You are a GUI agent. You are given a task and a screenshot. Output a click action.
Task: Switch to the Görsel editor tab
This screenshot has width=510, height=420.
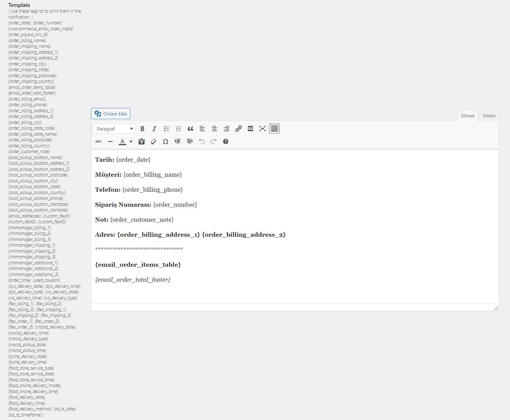[467, 115]
